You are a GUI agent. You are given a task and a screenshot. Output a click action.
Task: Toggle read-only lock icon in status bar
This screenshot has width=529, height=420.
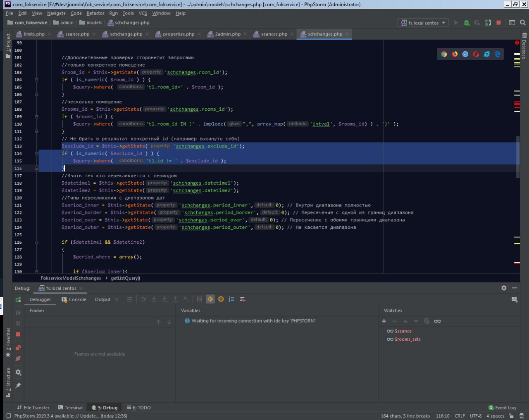tap(511, 416)
